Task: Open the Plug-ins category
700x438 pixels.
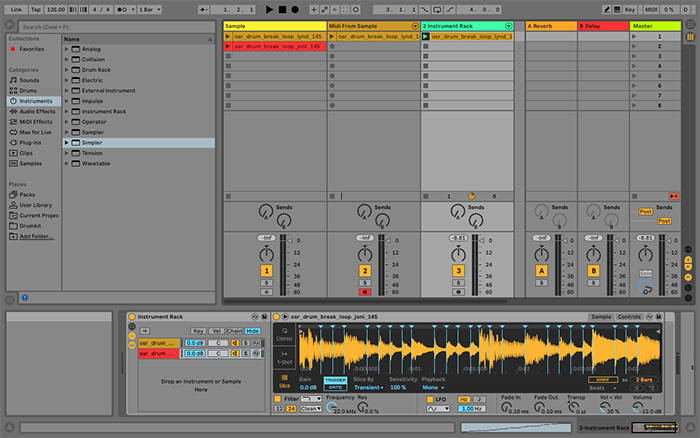Action: coord(30,143)
